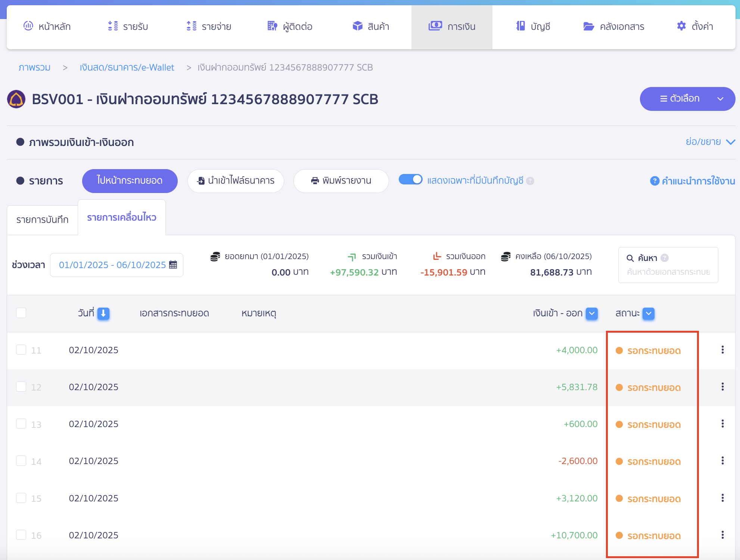Image resolution: width=740 pixels, height=560 pixels.
Task: Open three-dot menu for row 14
Action: [x=722, y=461]
